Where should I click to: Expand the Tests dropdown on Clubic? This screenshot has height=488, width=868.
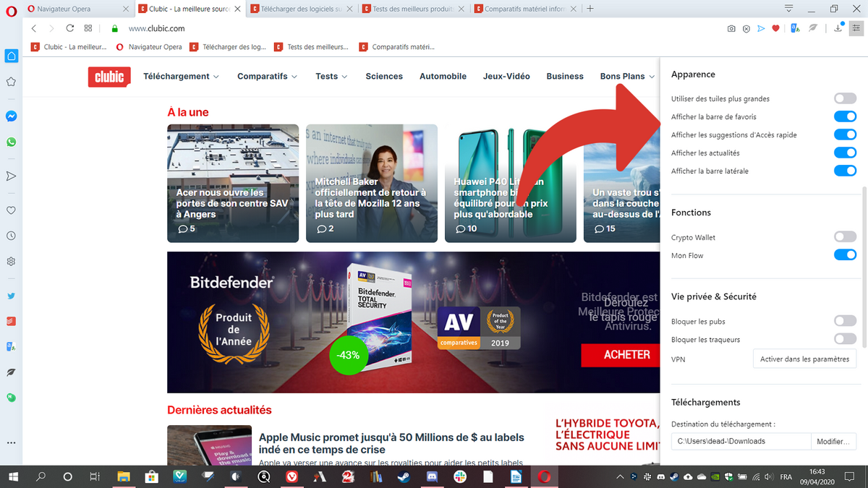click(x=331, y=76)
